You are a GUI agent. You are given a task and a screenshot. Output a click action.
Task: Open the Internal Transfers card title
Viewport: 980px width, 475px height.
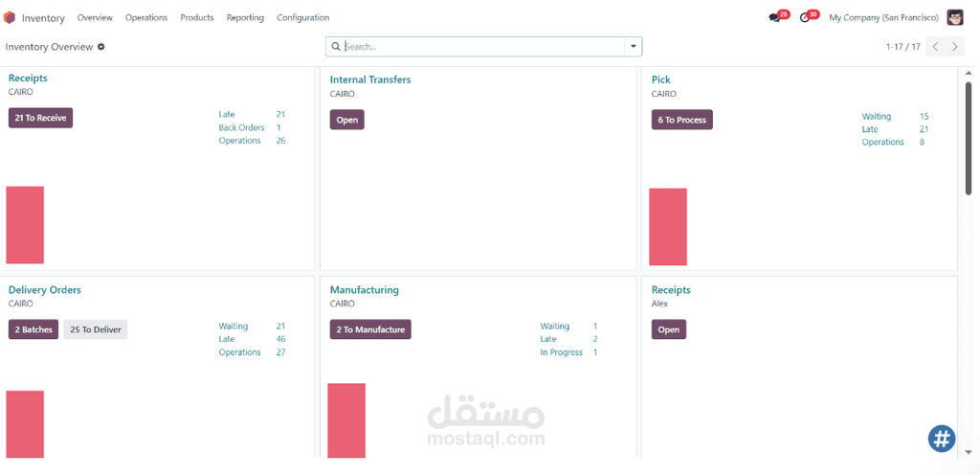click(x=370, y=80)
